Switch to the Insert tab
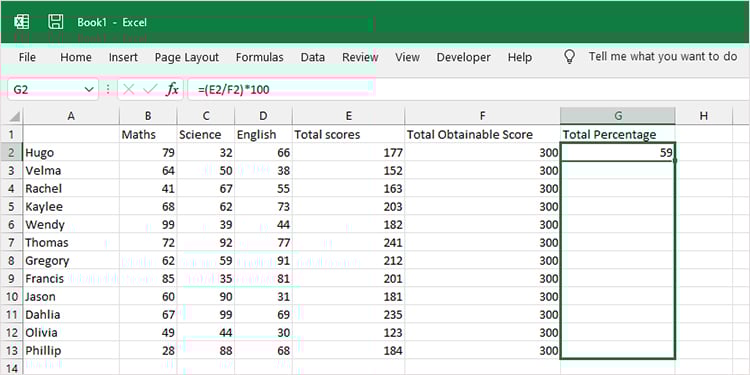This screenshot has width=750, height=375. pos(123,57)
